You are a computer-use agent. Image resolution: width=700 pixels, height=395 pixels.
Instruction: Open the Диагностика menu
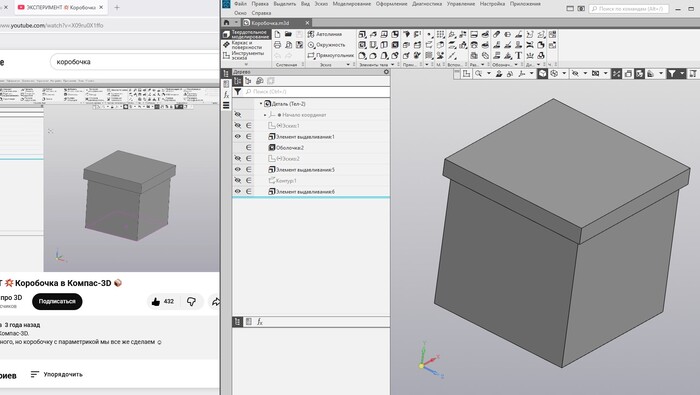tap(427, 4)
